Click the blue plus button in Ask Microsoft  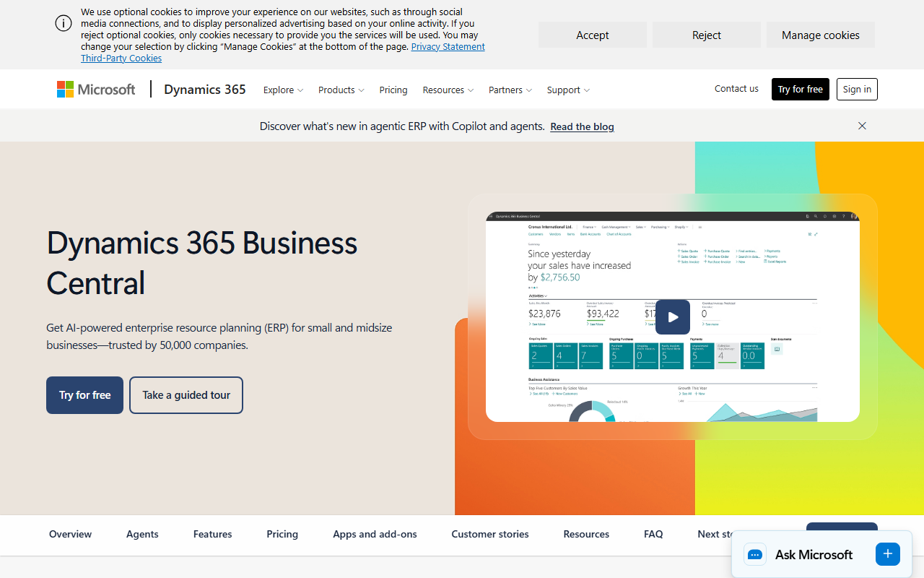888,554
